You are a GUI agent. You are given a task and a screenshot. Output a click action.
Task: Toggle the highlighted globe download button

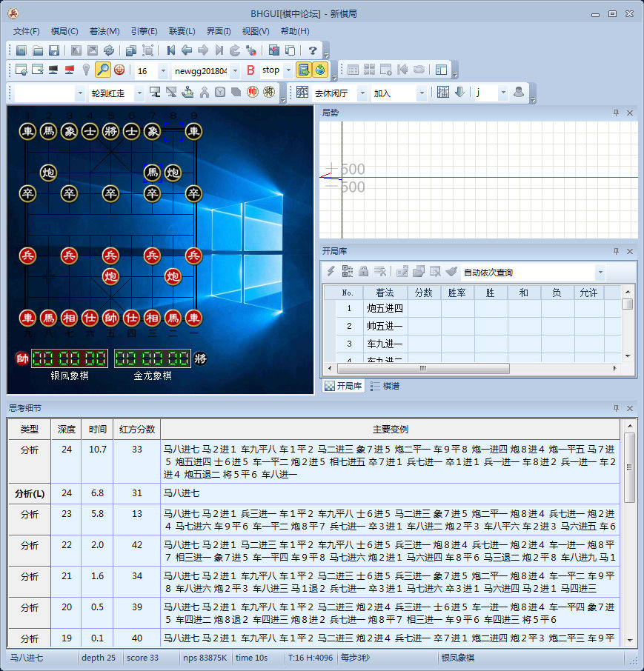(x=320, y=70)
